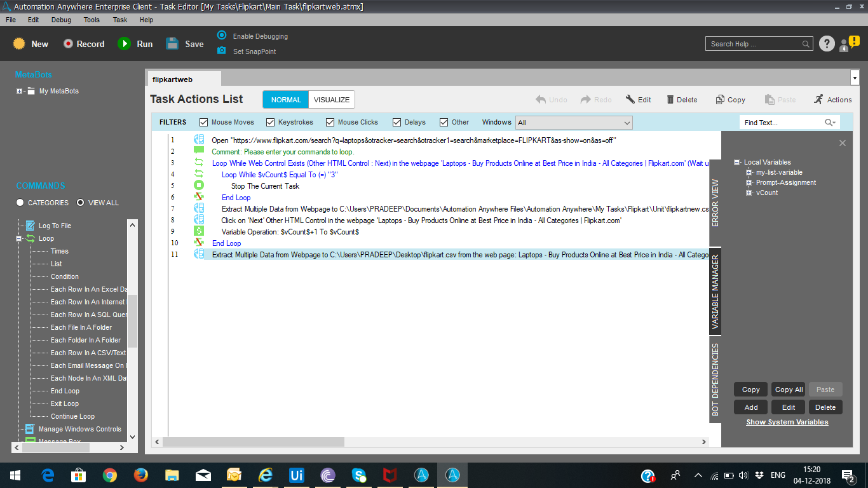This screenshot has width=868, height=488.
Task: Click the commands list vertical scrollbar thumb
Action: 132,321
